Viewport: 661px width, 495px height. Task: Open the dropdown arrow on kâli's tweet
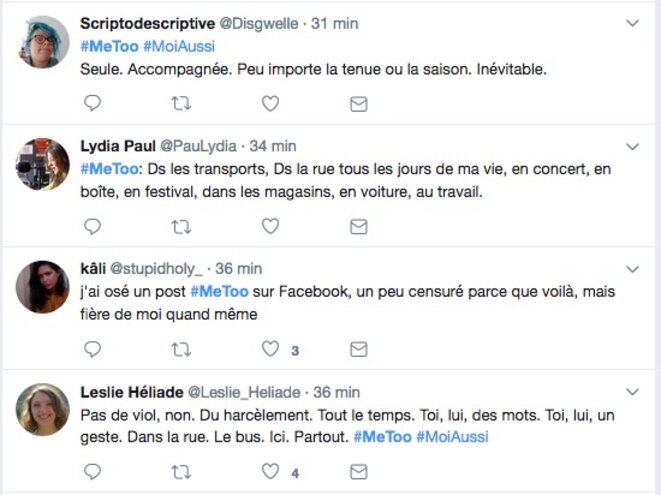632,268
